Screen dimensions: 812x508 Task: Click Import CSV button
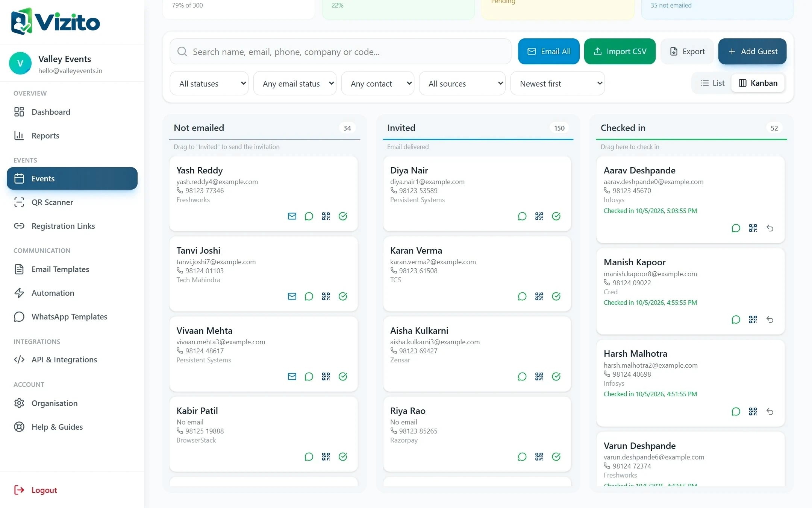(620, 51)
